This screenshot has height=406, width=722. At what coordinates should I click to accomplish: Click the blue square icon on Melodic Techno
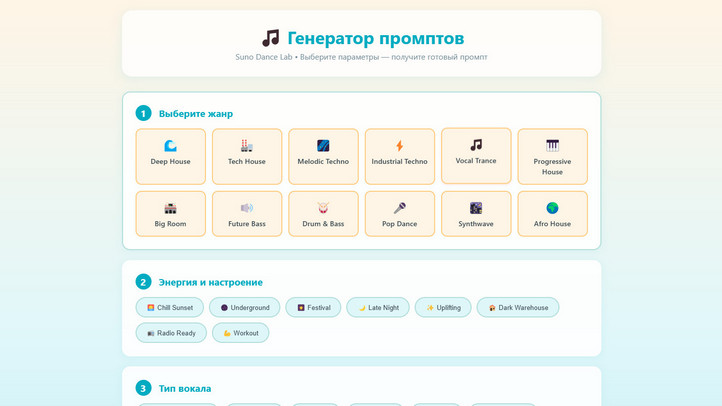[323, 146]
